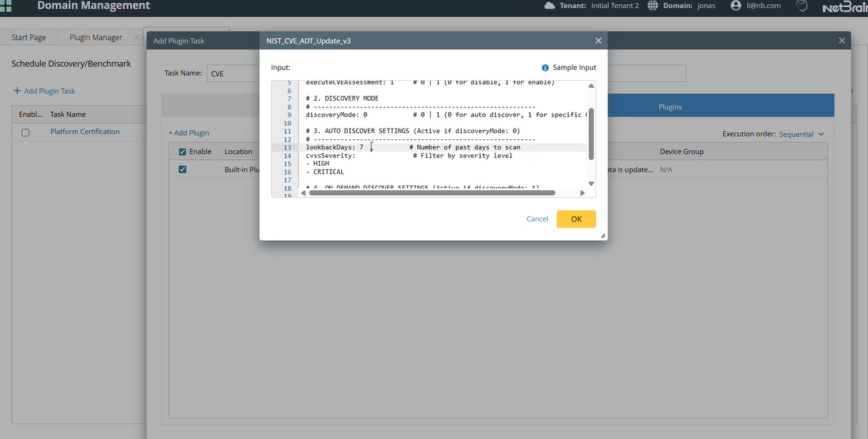Open the Execution order Sequential dropdown
Viewport: 868px width, 439px height.
tap(801, 134)
